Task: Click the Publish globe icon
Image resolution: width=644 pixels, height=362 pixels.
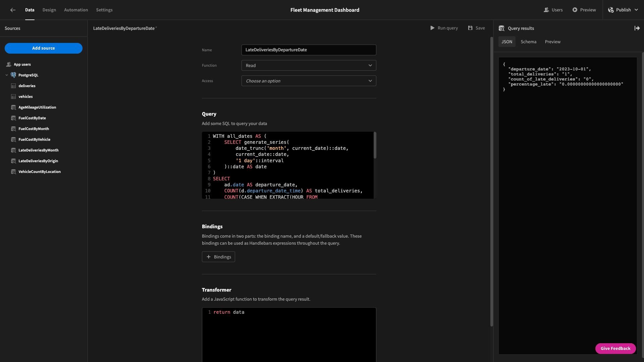Action: (611, 10)
